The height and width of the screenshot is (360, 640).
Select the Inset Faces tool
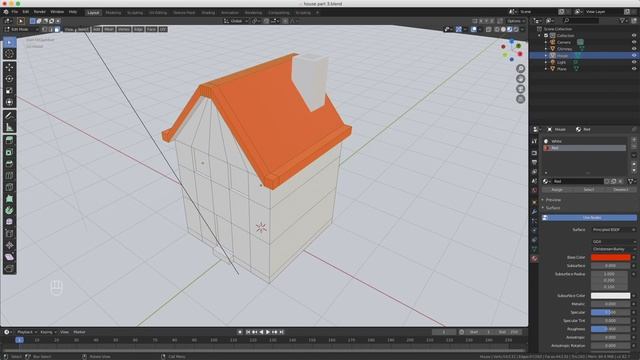tap(9, 152)
